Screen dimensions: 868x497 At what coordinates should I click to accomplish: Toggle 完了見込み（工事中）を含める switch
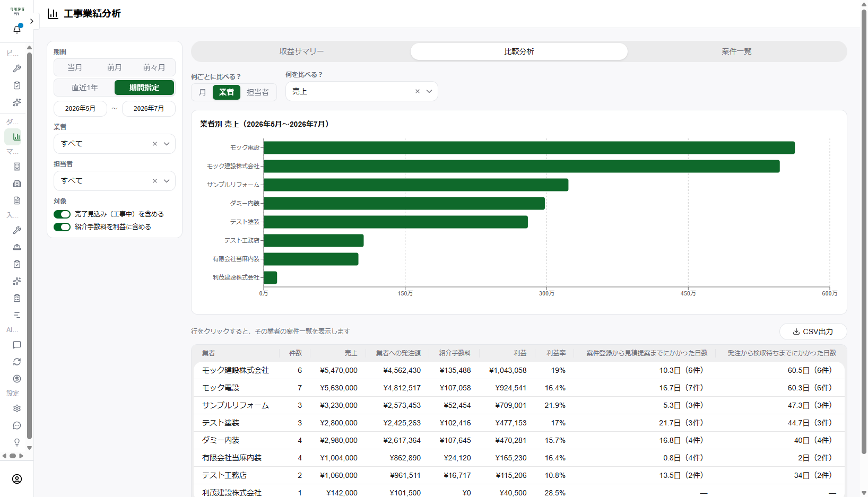[x=62, y=214]
